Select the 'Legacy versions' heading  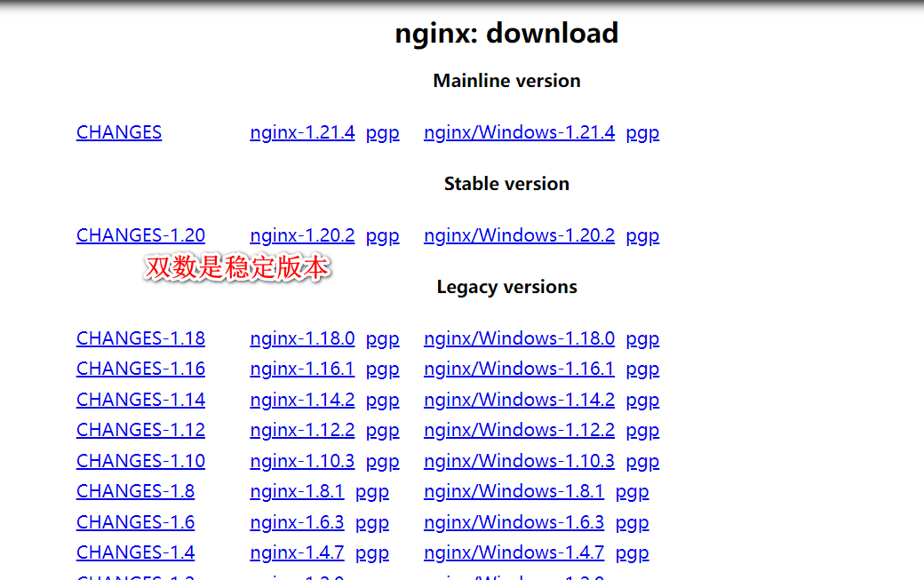(x=506, y=288)
